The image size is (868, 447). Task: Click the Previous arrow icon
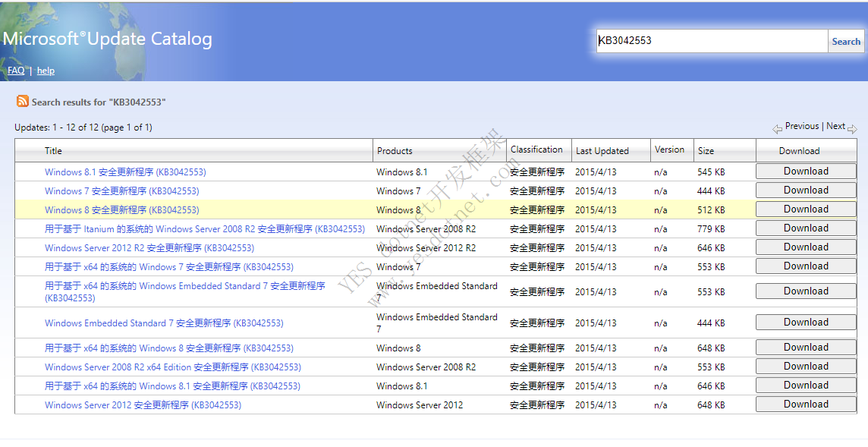[777, 129]
